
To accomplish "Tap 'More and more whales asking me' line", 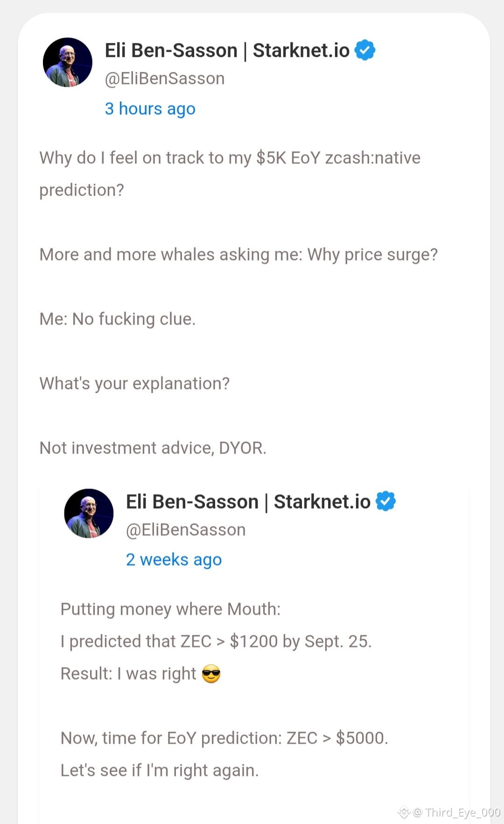I will 238,255.
